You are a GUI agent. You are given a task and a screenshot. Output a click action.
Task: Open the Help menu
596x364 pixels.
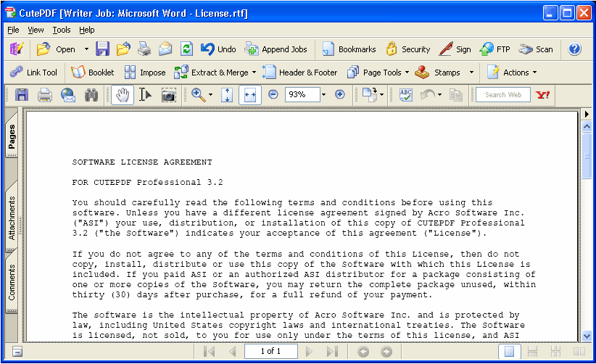point(87,30)
